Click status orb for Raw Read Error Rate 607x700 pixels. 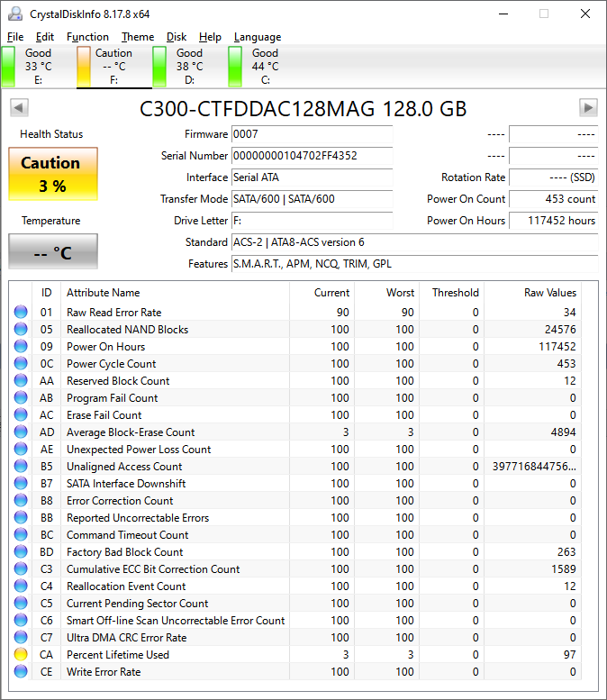coord(21,312)
